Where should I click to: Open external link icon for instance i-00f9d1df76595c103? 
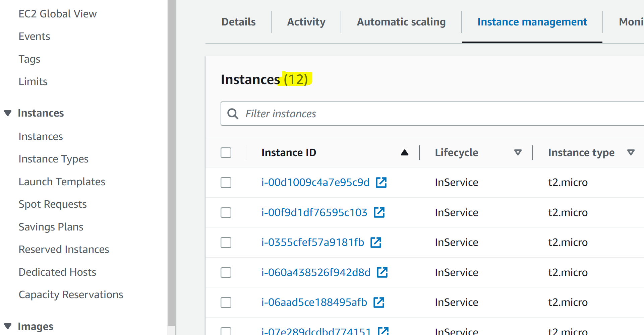pyautogui.click(x=379, y=212)
